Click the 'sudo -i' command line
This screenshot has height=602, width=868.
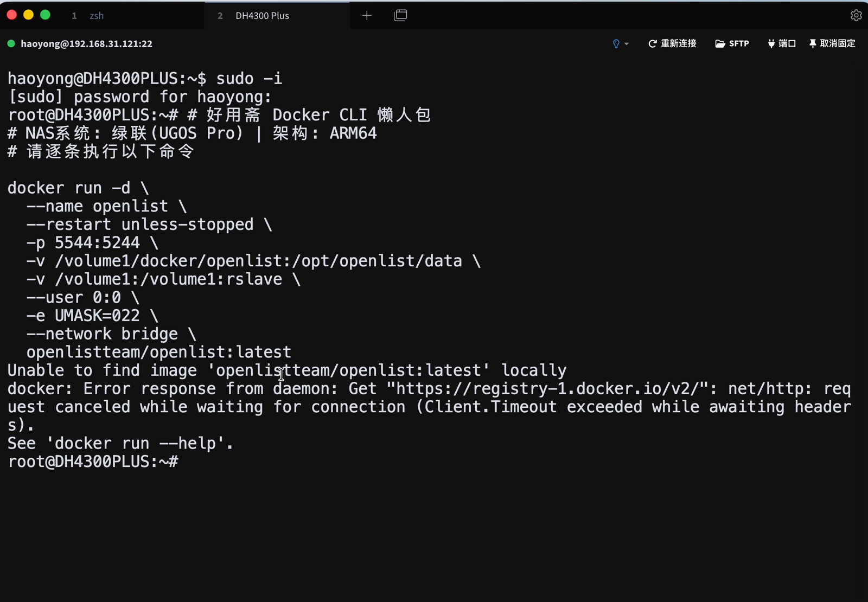[145, 78]
